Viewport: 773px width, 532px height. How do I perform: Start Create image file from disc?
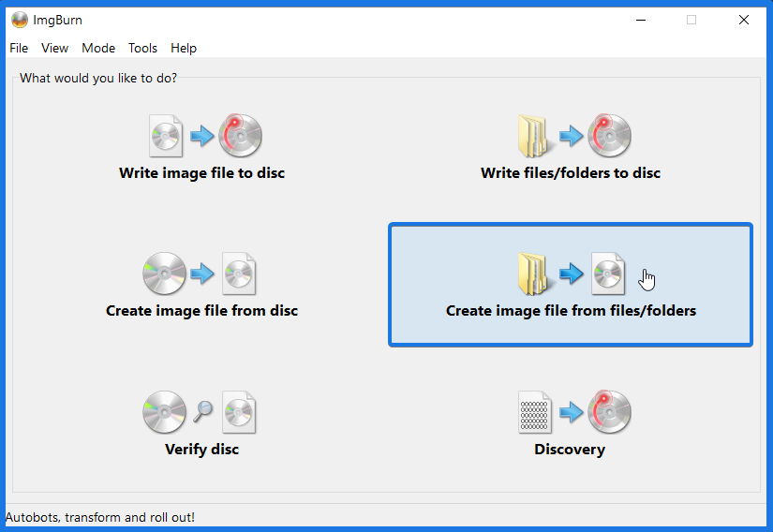point(202,286)
